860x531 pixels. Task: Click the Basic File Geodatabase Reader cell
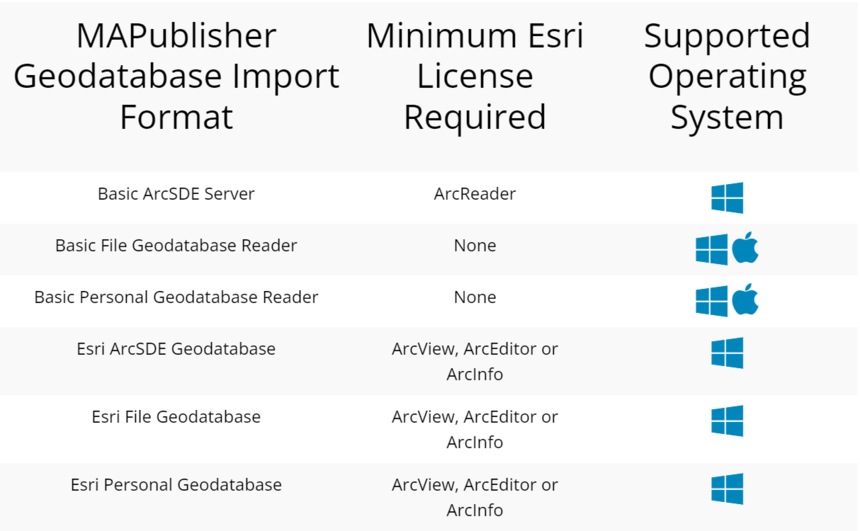coord(176,245)
